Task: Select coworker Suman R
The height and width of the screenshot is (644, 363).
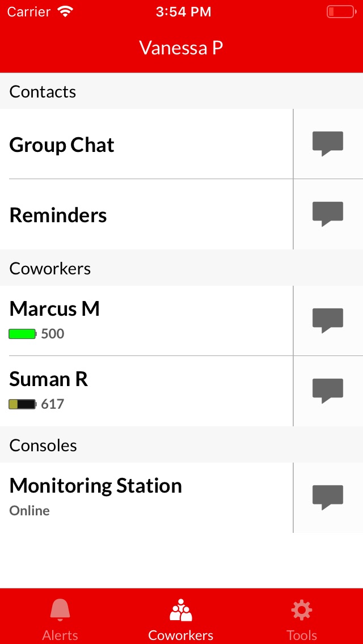Action: coord(146,391)
